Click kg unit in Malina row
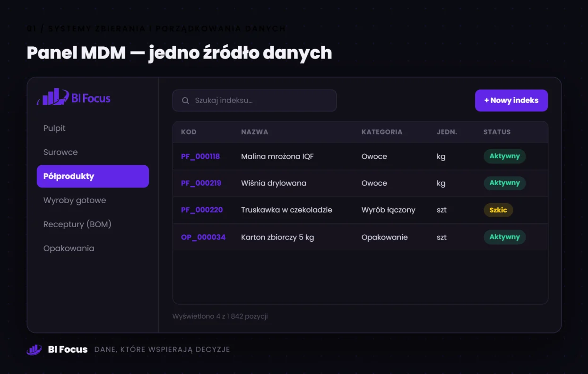The height and width of the screenshot is (374, 588). (x=441, y=157)
